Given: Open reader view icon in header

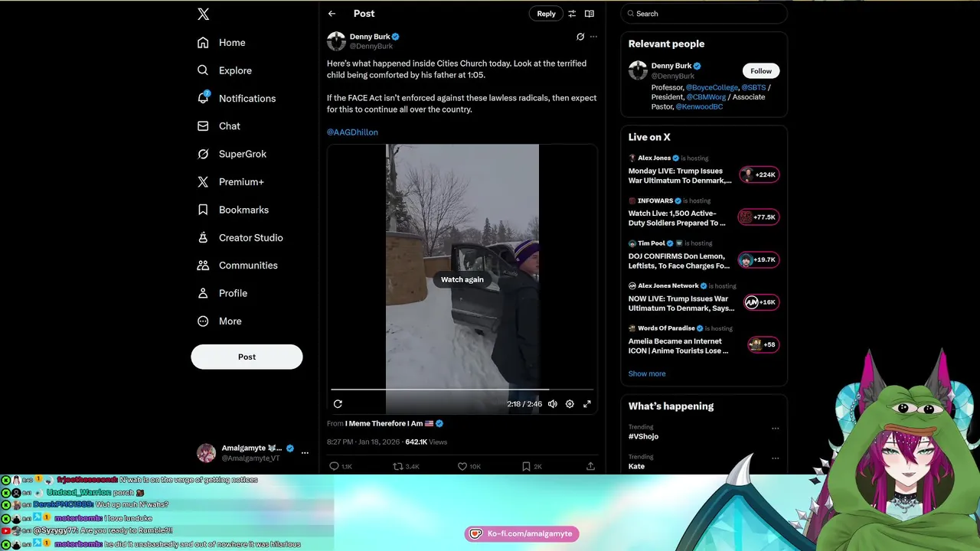Looking at the screenshot, I should [x=590, y=14].
